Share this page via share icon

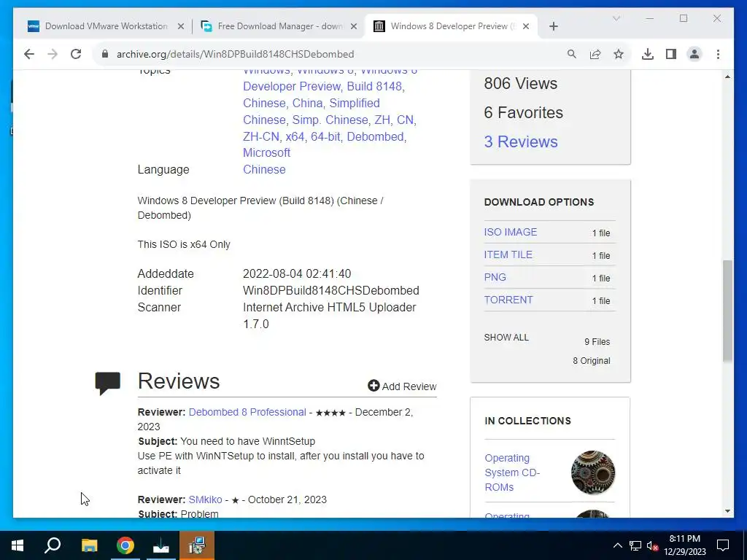tap(595, 54)
